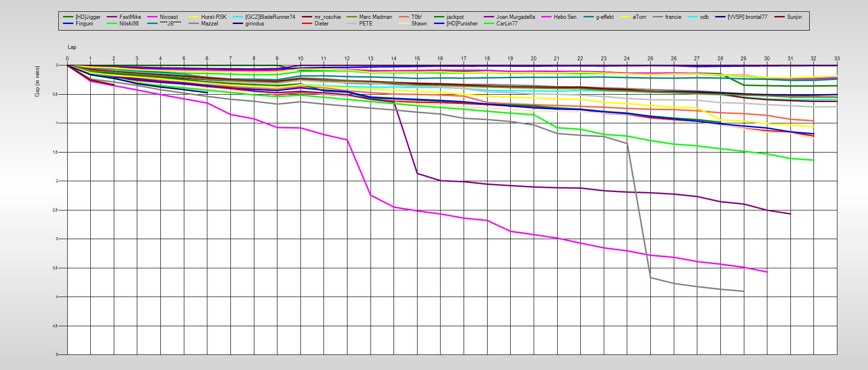Viewport: 868px width, 370px height.
Task: Click the Sunjin legend label
Action: 794,17
